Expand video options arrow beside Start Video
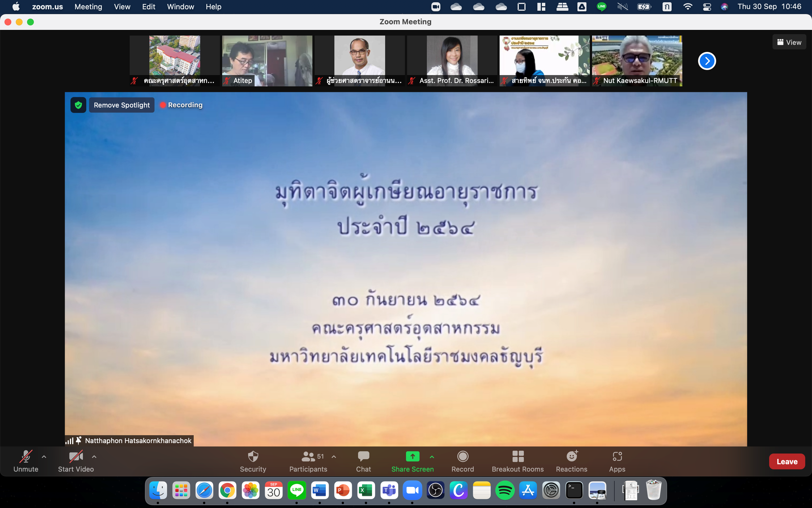Viewport: 812px width, 508px height. pyautogui.click(x=94, y=457)
